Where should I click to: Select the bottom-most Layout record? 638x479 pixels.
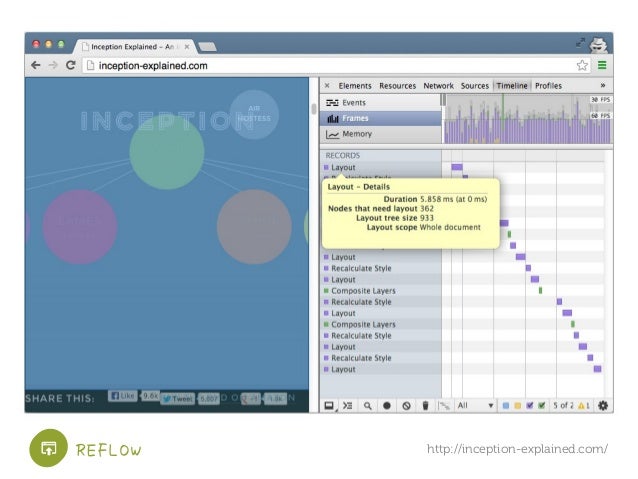pos(381,369)
